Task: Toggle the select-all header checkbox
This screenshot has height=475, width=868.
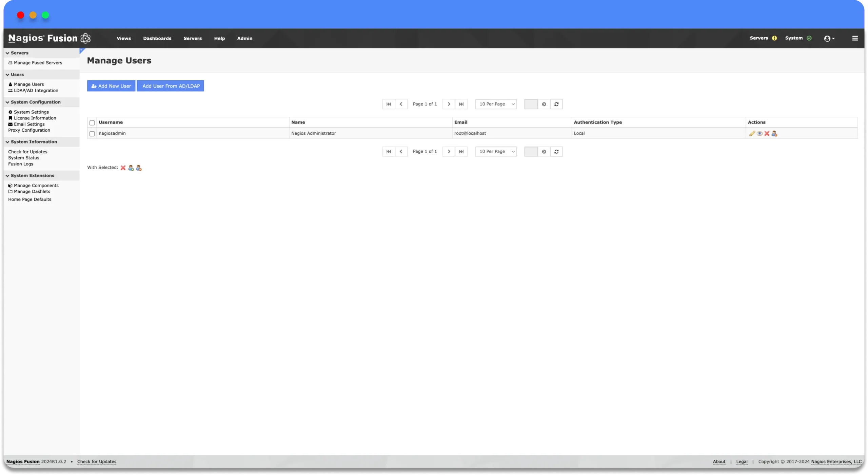Action: pos(92,122)
